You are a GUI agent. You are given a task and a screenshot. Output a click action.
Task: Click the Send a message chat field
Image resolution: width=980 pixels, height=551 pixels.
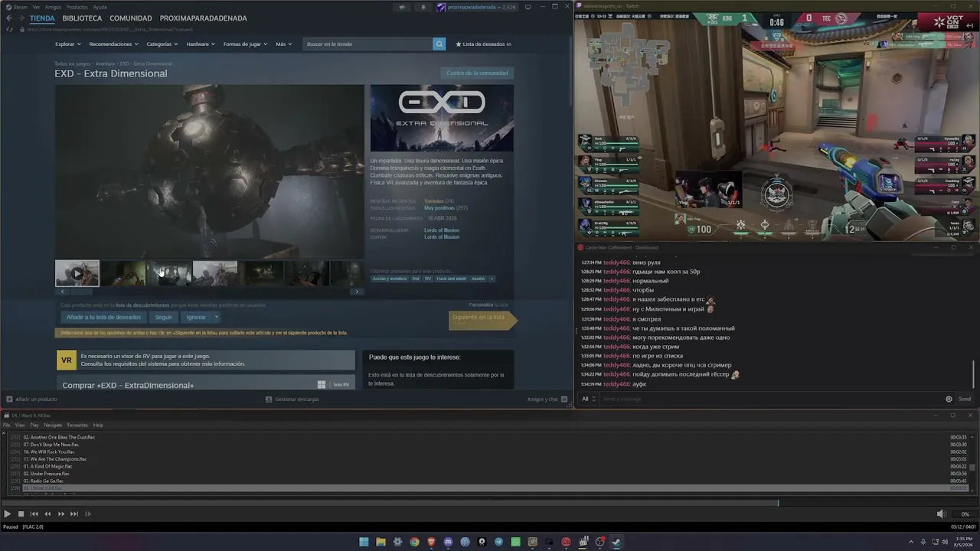[769, 399]
